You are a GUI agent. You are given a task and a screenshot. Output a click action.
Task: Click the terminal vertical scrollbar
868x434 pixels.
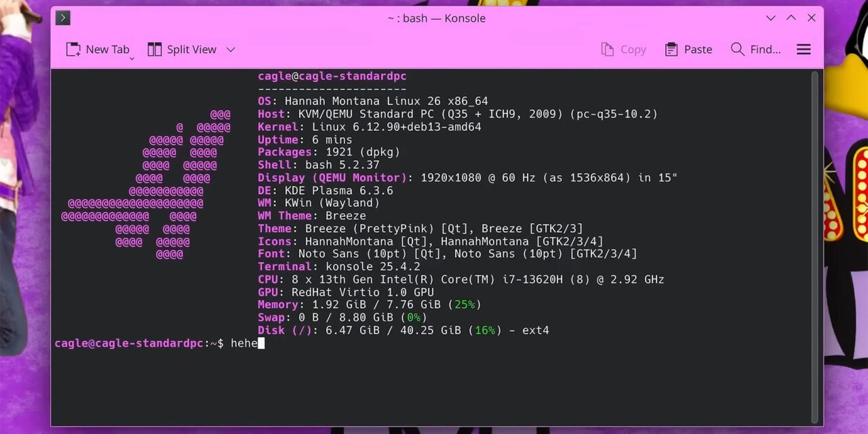coord(816,247)
